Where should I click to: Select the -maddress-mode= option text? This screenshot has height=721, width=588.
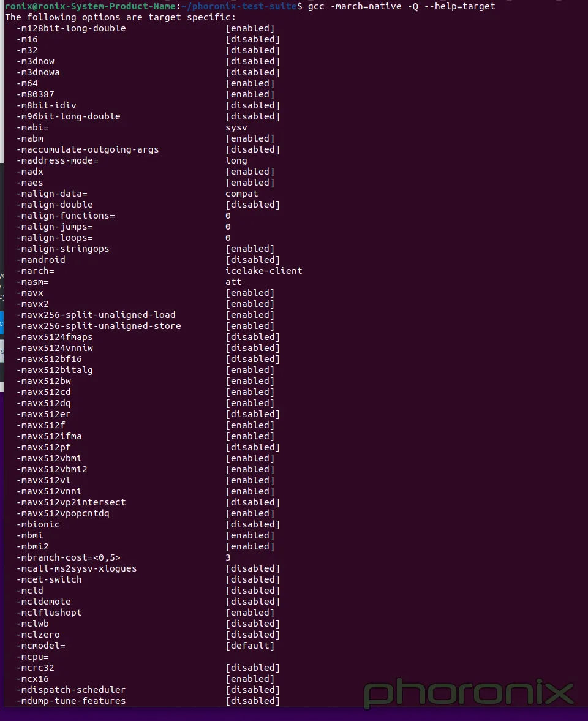coord(57,160)
